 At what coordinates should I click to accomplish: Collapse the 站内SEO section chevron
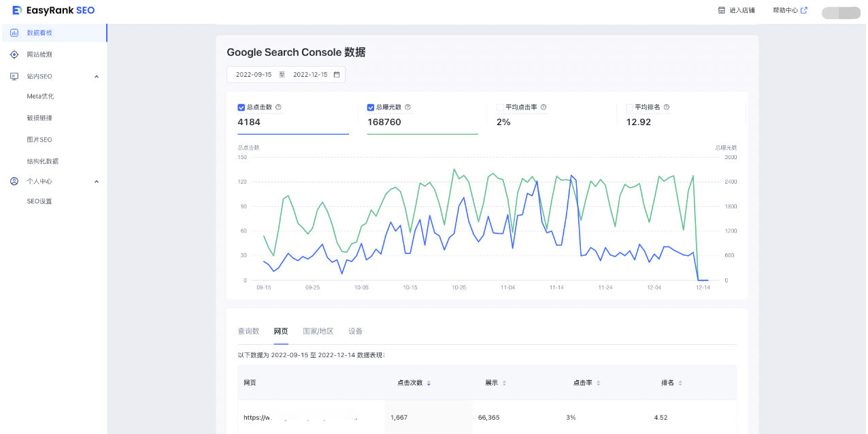click(96, 76)
